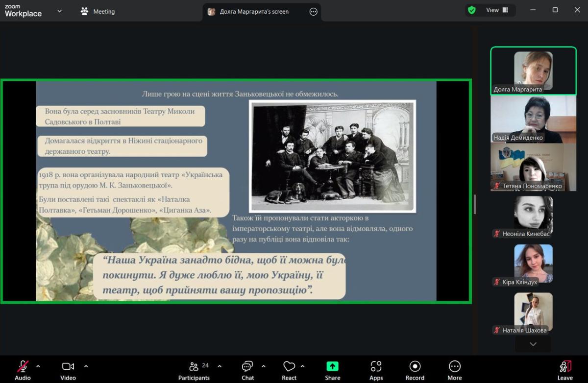Screen dimensions: 588x383
Task: Expand video settings arrow next to Video
Action: (86, 366)
